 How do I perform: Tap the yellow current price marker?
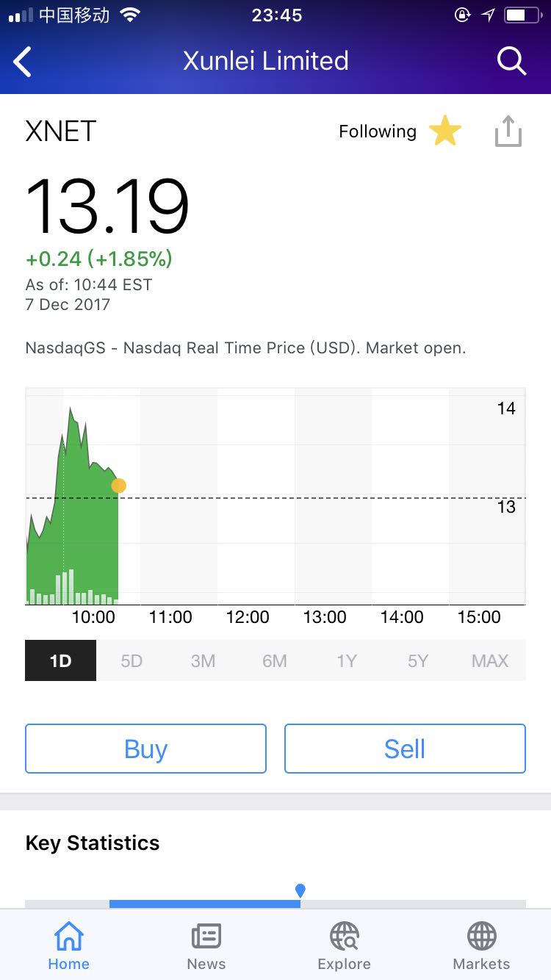118,486
